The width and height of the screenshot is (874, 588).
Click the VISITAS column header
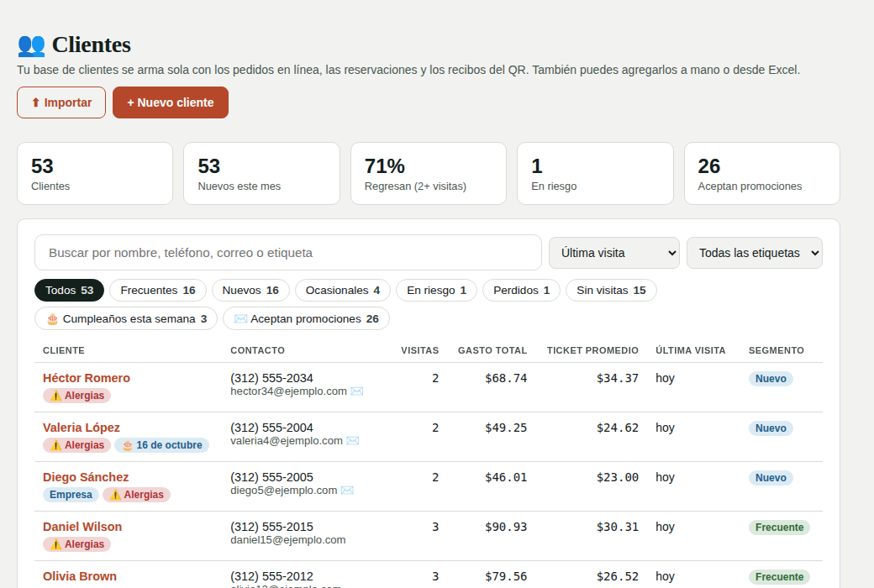coord(419,350)
